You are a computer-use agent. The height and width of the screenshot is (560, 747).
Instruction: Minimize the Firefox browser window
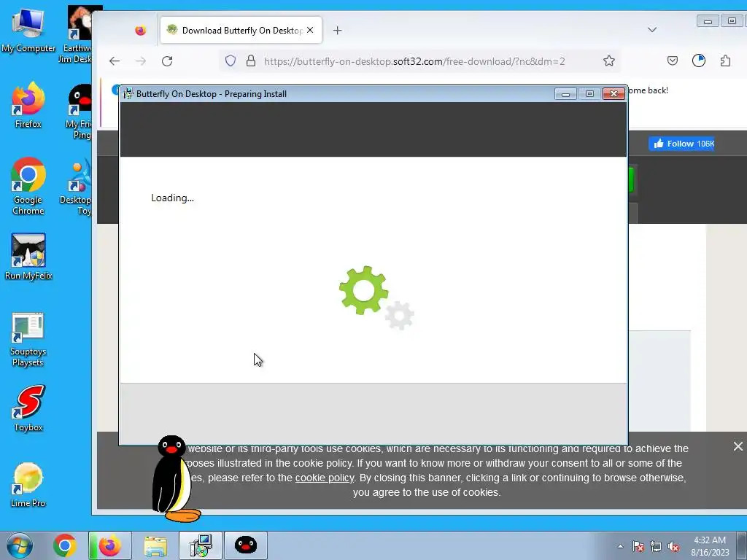[708, 21]
